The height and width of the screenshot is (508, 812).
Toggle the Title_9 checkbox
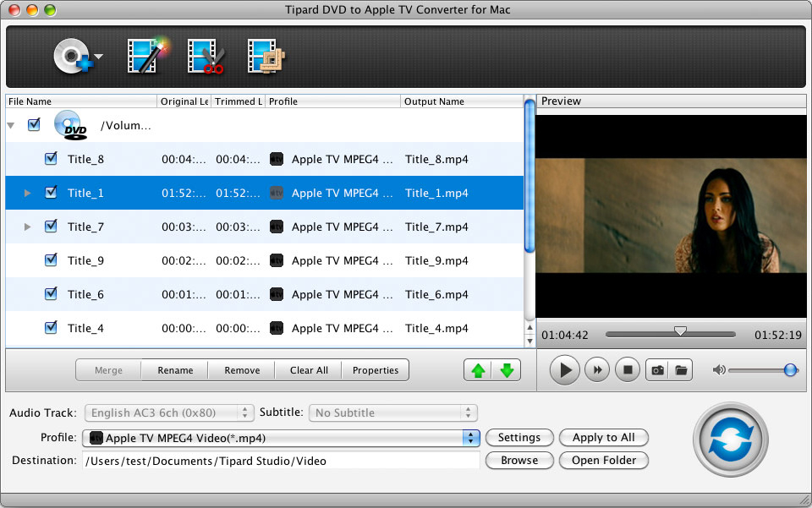coord(51,260)
